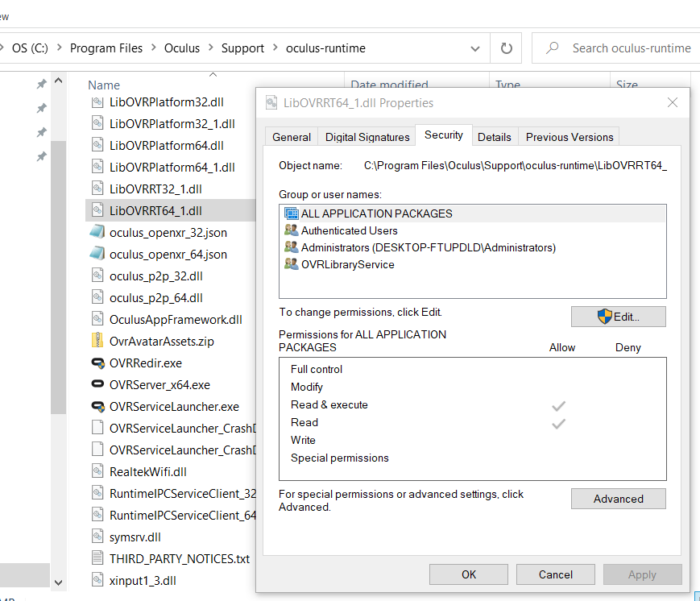Viewport: 700px width, 601px height.
Task: Select ALL APPLICATION PACKAGES entry
Action: [x=472, y=213]
